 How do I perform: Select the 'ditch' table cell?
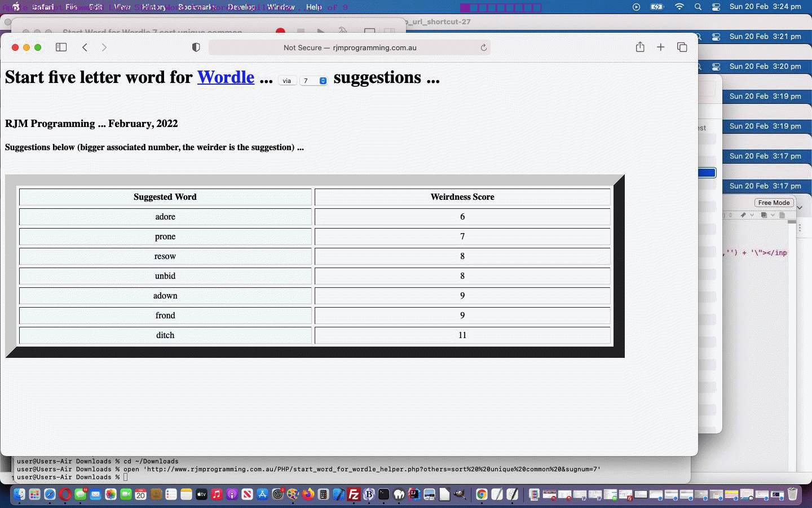pos(165,335)
